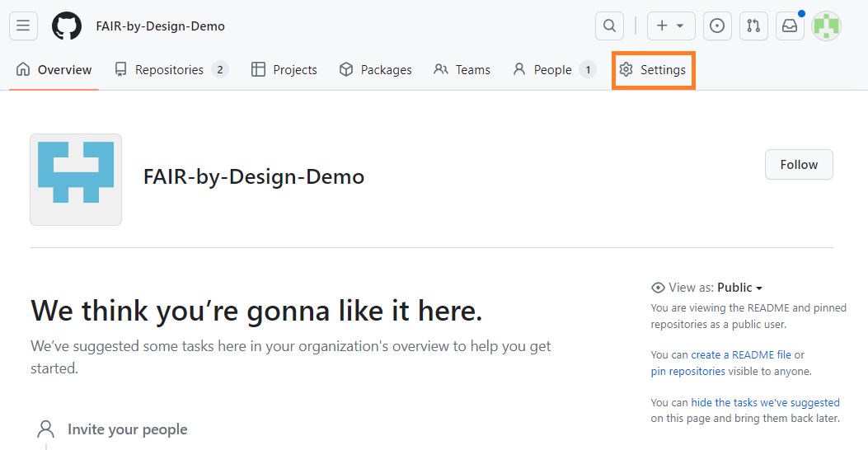The image size is (868, 450).
Task: Click the FAIR-by-Design-Demo organization avatar
Action: [x=76, y=180]
